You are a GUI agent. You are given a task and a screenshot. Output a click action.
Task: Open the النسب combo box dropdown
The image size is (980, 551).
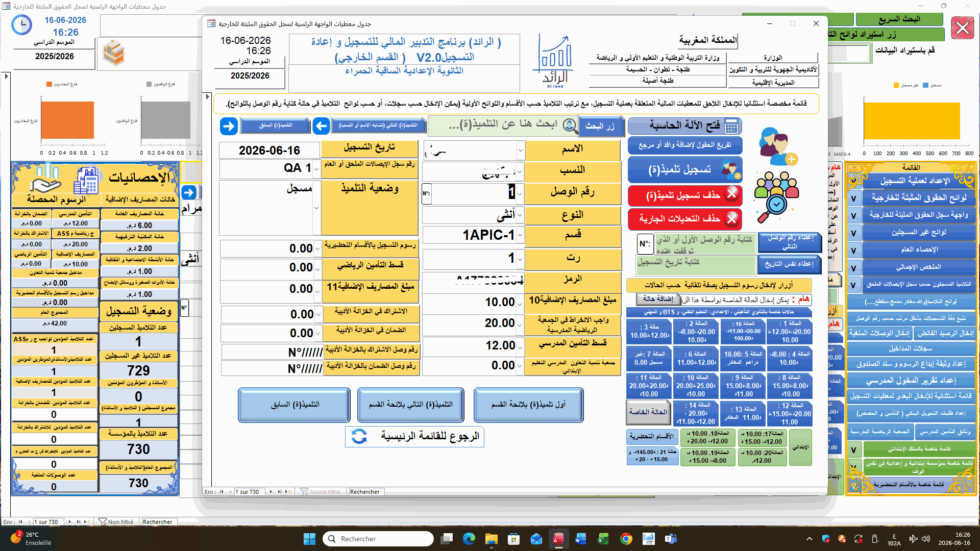coord(520,172)
